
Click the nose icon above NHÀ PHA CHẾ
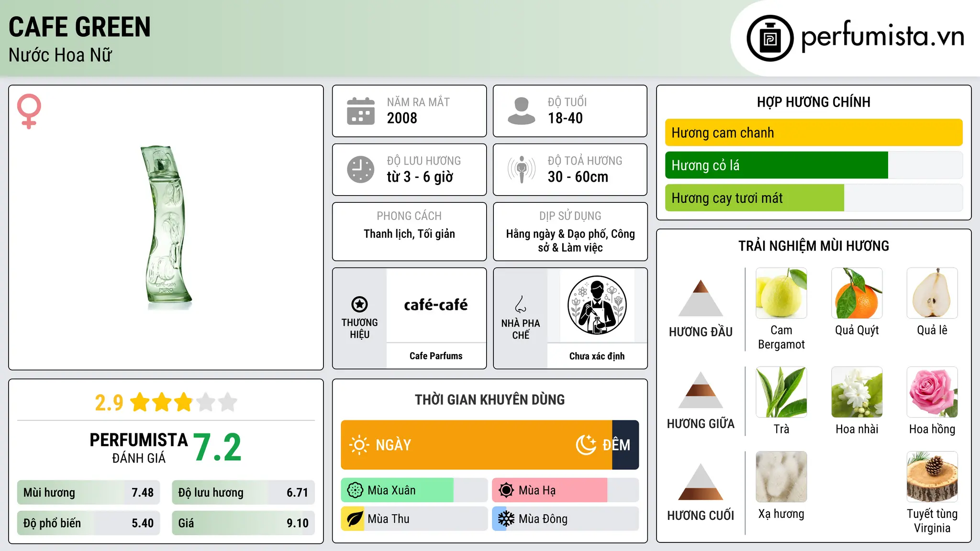coord(521,304)
